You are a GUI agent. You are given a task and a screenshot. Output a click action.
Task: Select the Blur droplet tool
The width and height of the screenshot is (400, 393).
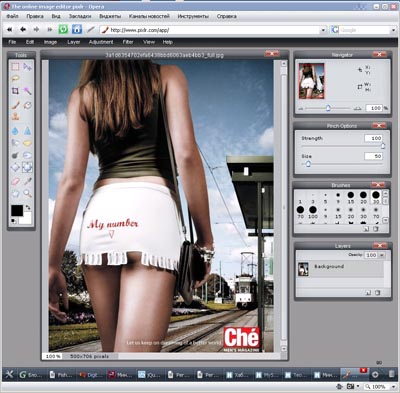coord(15,131)
